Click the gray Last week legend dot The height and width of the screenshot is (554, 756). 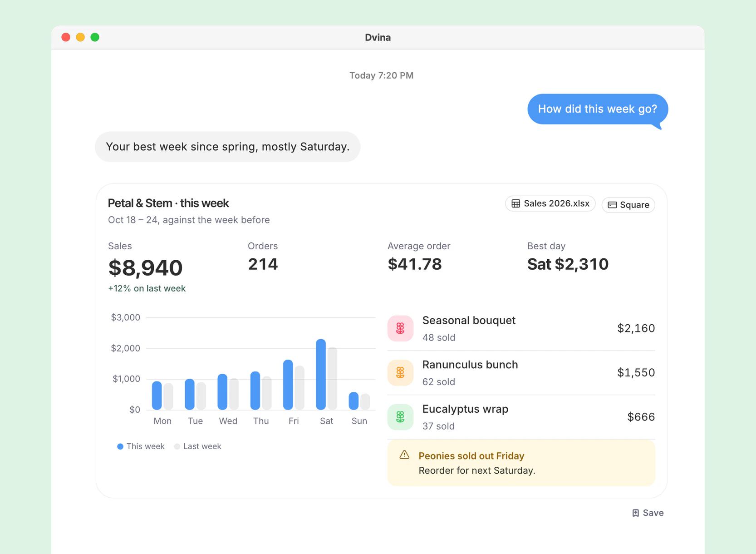[x=177, y=446]
